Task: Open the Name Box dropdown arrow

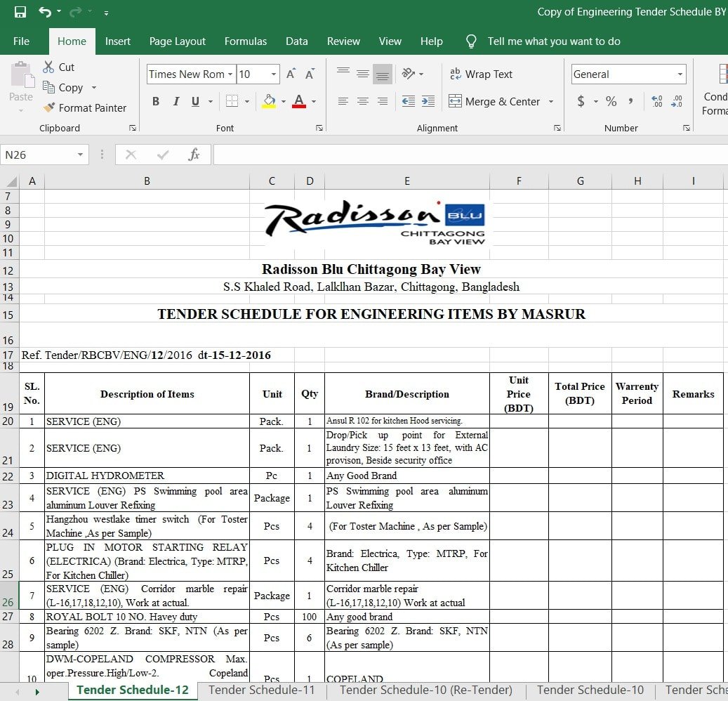Action: click(81, 155)
